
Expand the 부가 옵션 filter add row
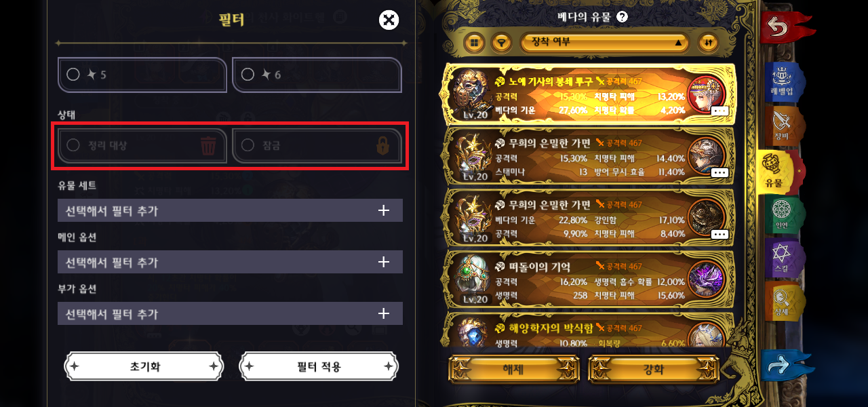point(230,314)
